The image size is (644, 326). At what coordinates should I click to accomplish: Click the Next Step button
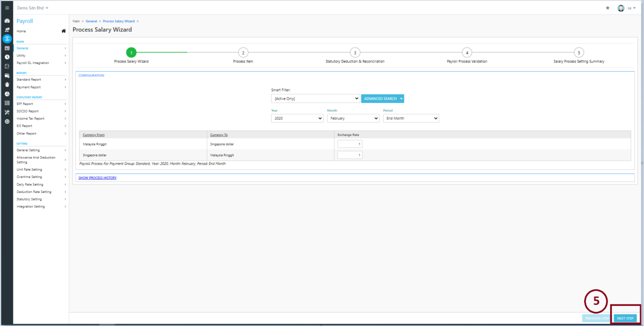tap(625, 318)
